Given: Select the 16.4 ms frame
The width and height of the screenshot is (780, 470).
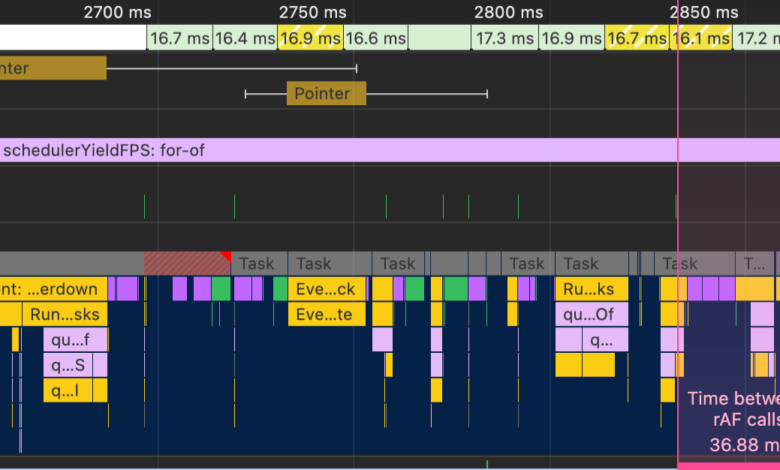Looking at the screenshot, I should coord(244,38).
